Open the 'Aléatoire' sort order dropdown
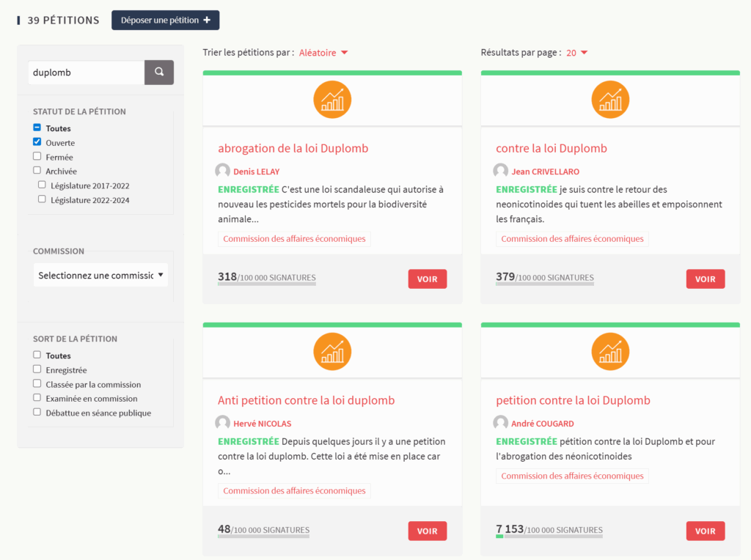Image resolution: width=751 pixels, height=560 pixels. click(323, 53)
